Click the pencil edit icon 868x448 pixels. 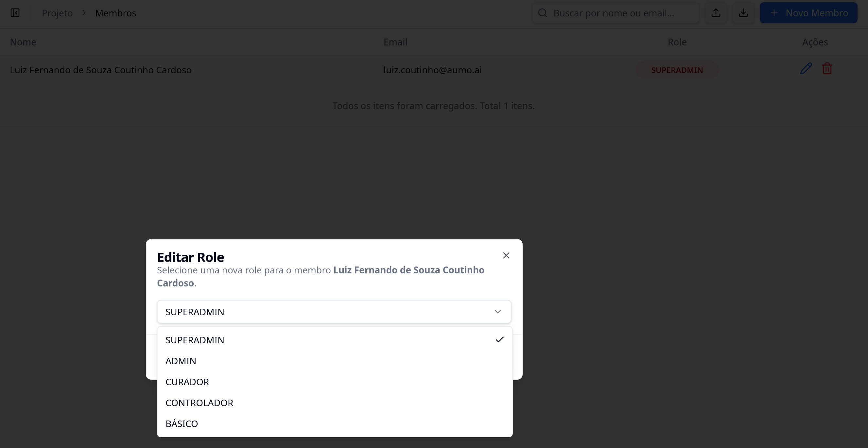click(806, 69)
